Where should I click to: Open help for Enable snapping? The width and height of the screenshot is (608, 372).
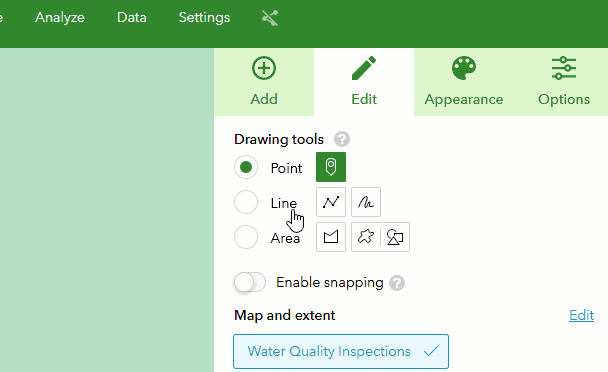pos(397,283)
